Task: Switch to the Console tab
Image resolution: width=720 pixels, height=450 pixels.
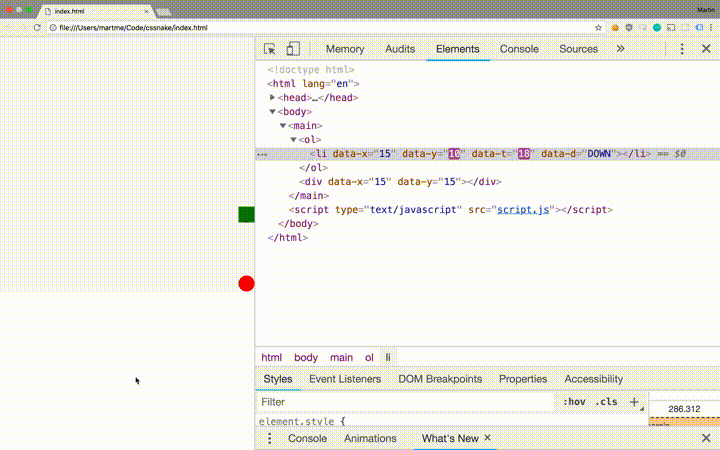Action: tap(519, 49)
